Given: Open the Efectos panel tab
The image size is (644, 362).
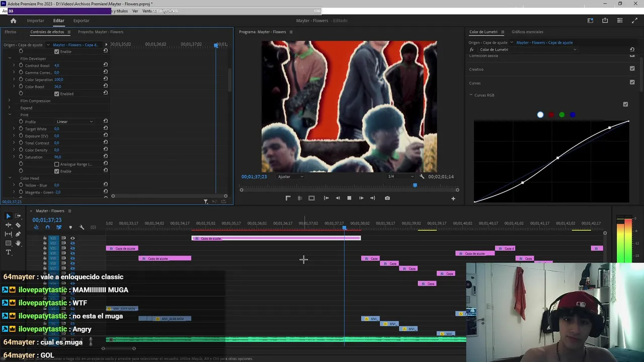Looking at the screenshot, I should (x=10, y=32).
